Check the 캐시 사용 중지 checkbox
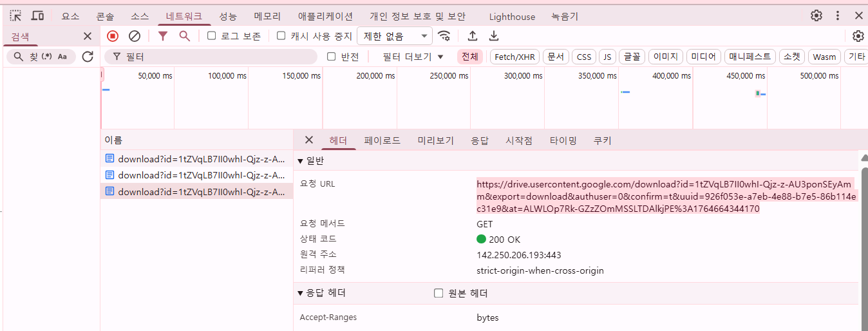868x331 pixels. pos(281,36)
